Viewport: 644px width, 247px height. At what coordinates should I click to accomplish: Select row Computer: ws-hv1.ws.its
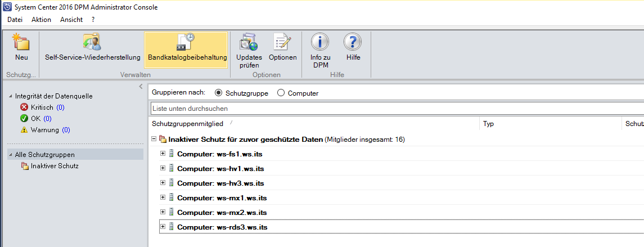tap(401, 168)
